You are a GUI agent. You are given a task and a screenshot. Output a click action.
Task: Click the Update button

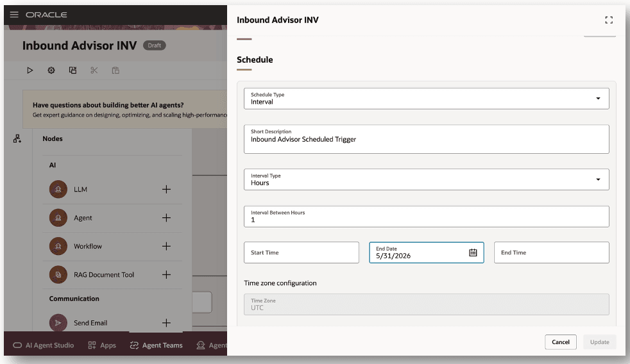click(x=599, y=342)
